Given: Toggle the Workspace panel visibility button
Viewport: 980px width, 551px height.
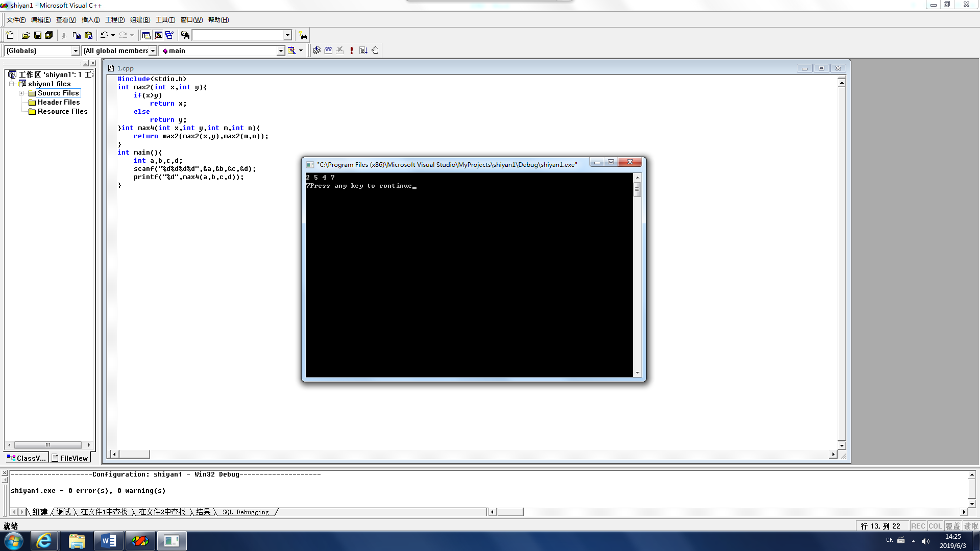Looking at the screenshot, I should tap(146, 35).
